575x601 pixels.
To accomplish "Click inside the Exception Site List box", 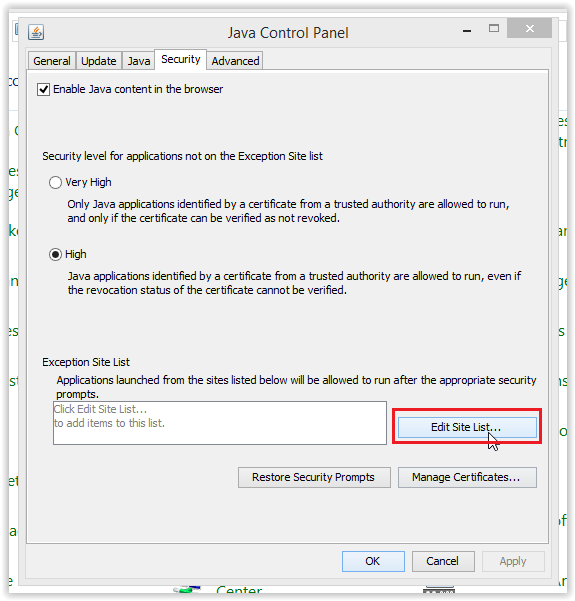I will (220, 423).
